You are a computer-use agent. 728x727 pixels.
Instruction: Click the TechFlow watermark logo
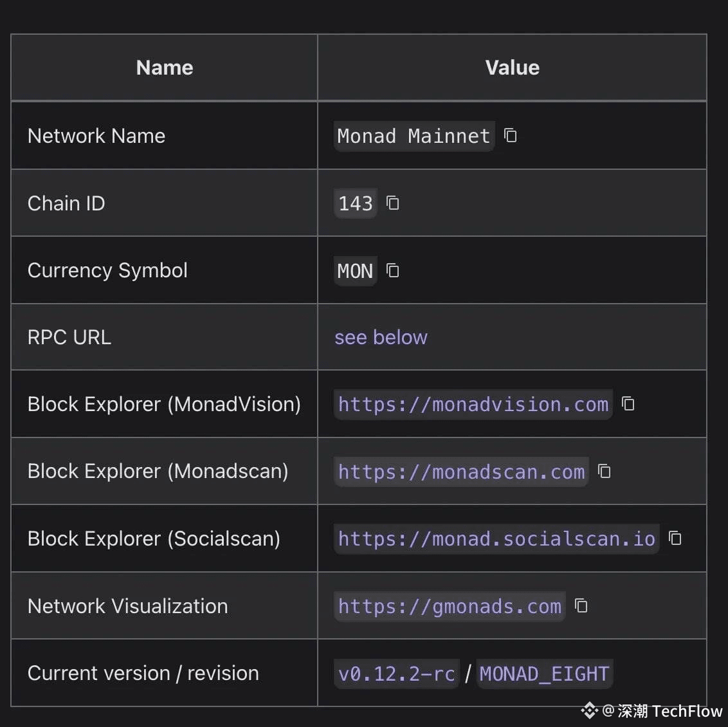coord(589,711)
